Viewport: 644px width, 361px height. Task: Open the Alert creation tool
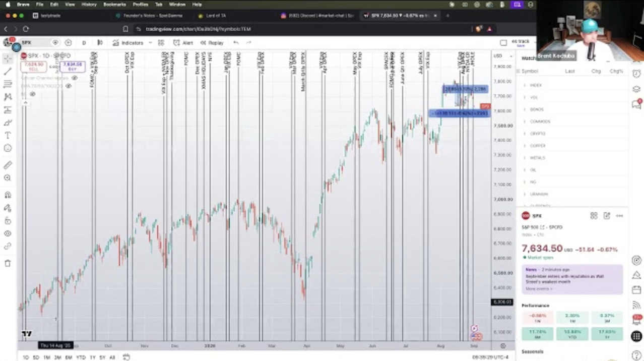click(183, 43)
